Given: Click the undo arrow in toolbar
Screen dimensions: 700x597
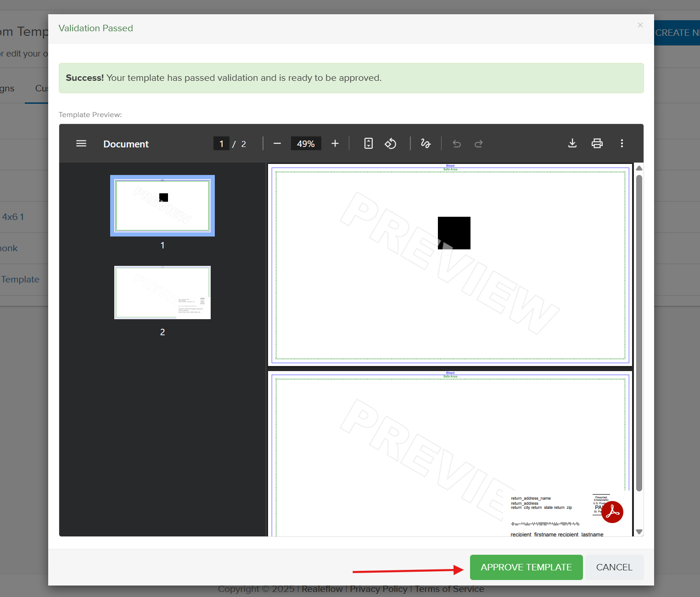Looking at the screenshot, I should (457, 144).
